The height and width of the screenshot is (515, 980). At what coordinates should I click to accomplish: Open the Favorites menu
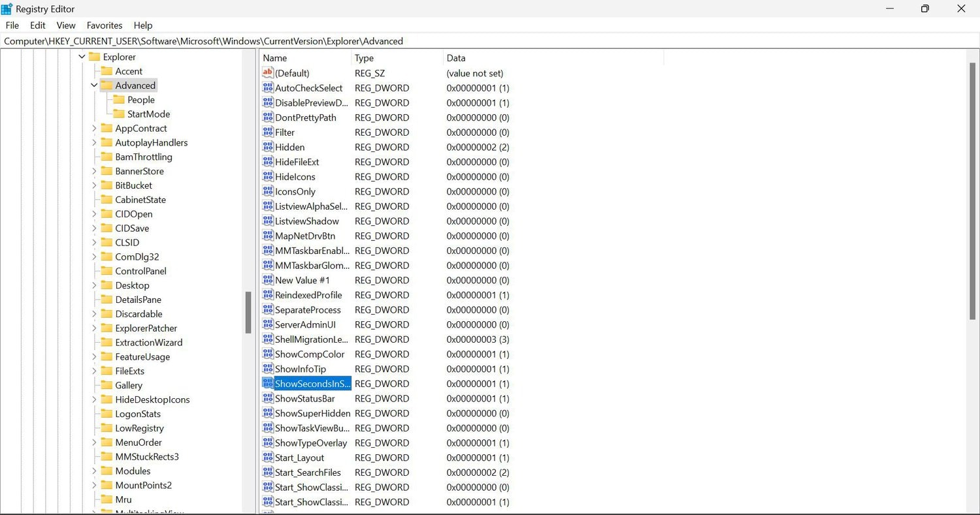[x=105, y=25]
